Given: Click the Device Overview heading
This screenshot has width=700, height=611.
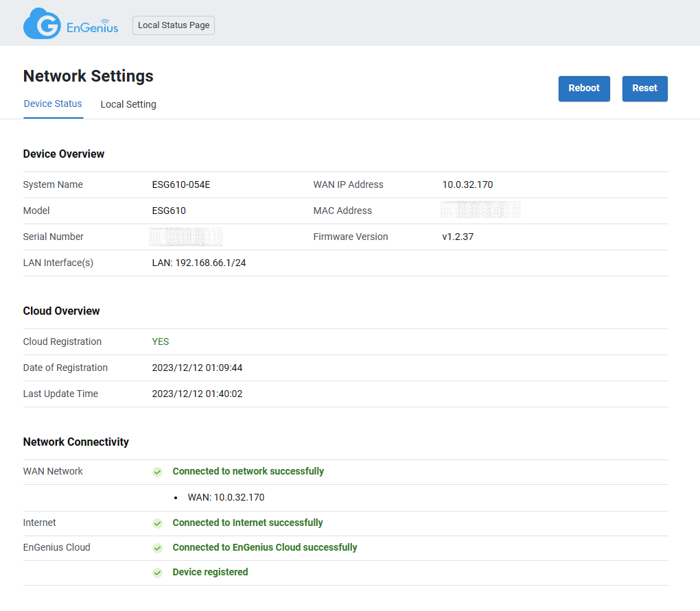Looking at the screenshot, I should click(x=64, y=154).
